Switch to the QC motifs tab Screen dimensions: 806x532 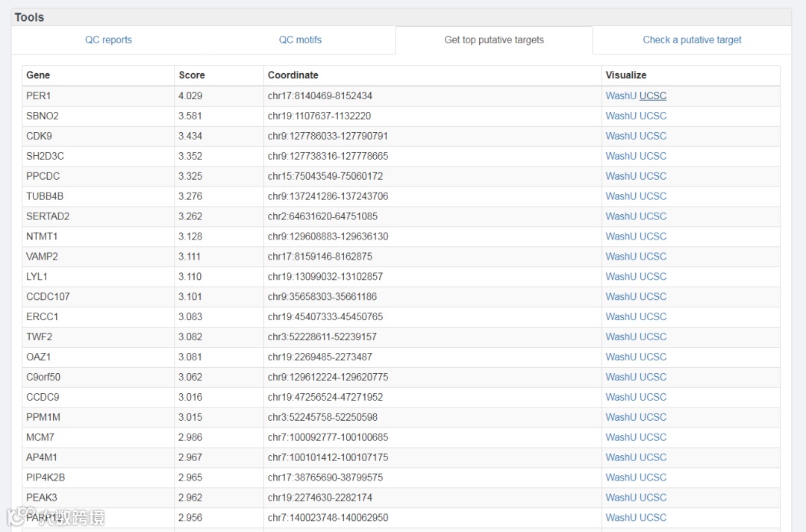(300, 40)
